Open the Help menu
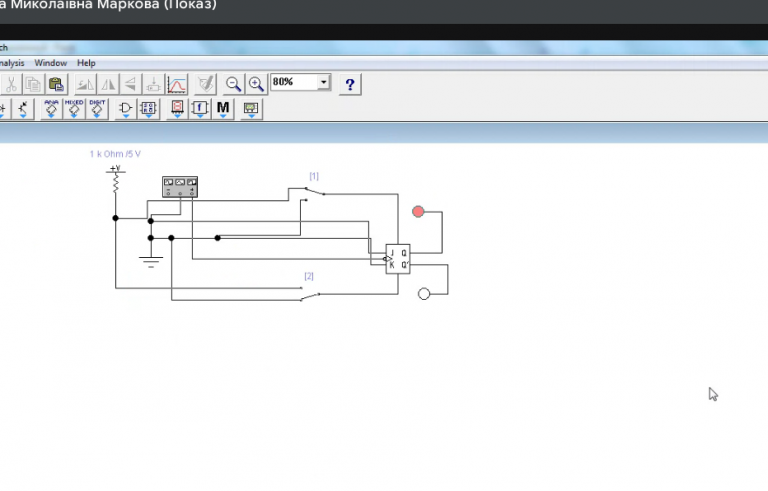The width and height of the screenshot is (768, 491). click(86, 63)
